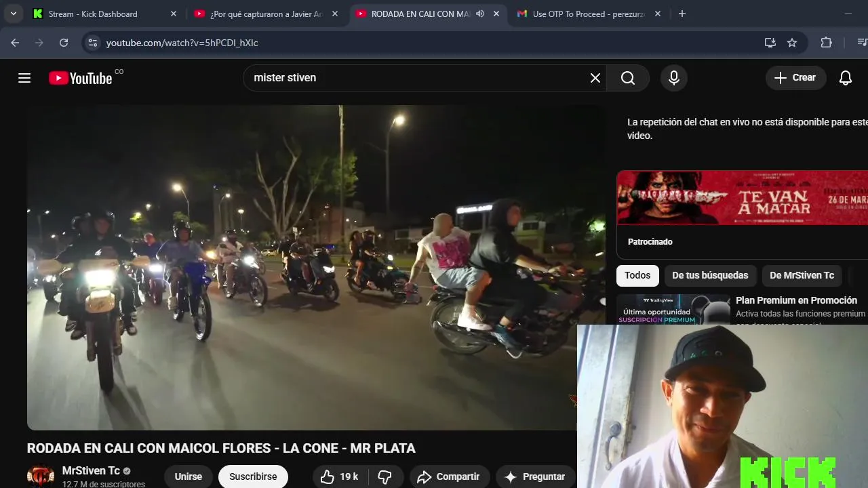868x488 pixels.
Task: Open YouTube notifications bell
Action: (x=846, y=78)
